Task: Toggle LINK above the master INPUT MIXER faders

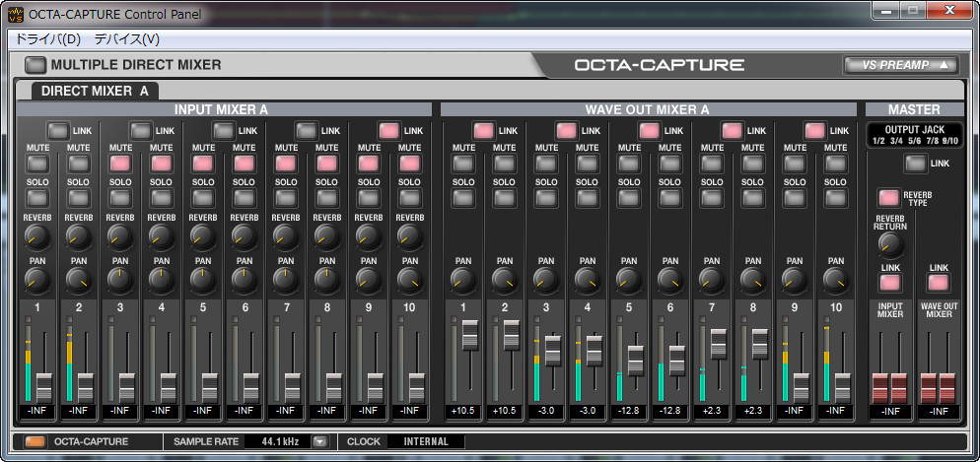Action: (890, 283)
